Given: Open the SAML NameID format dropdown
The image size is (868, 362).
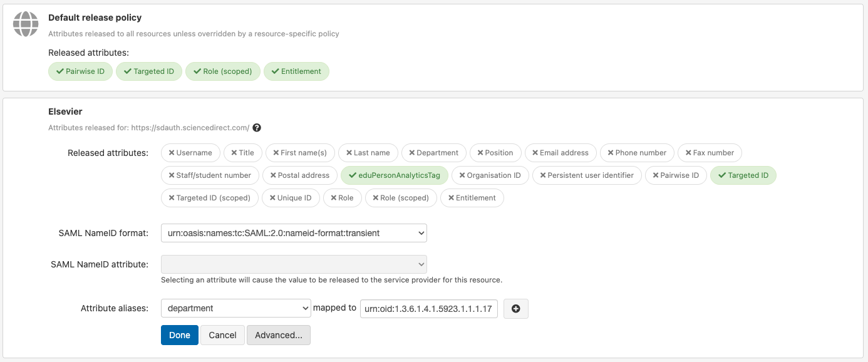Looking at the screenshot, I should (x=293, y=232).
